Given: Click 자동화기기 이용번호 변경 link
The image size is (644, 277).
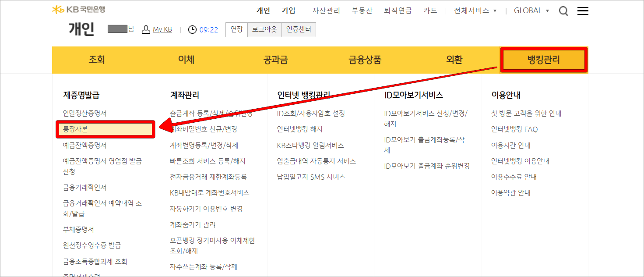Looking at the screenshot, I should pos(206,209).
